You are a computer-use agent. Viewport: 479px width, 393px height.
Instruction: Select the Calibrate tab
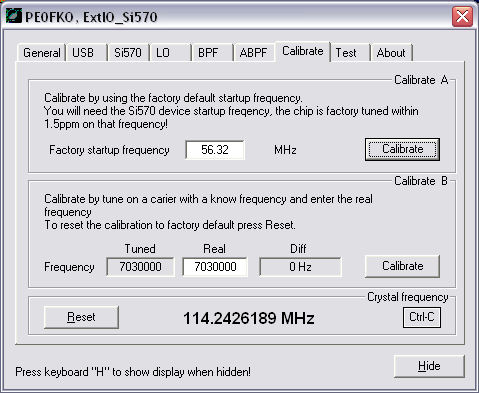(x=303, y=51)
